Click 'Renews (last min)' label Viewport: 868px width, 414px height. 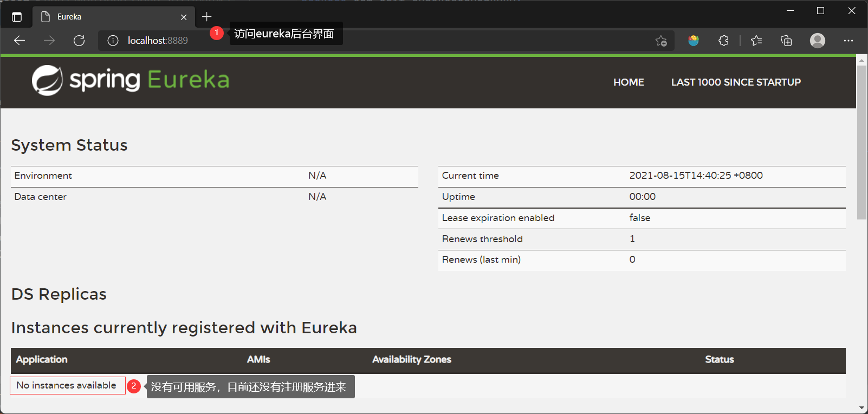(481, 260)
